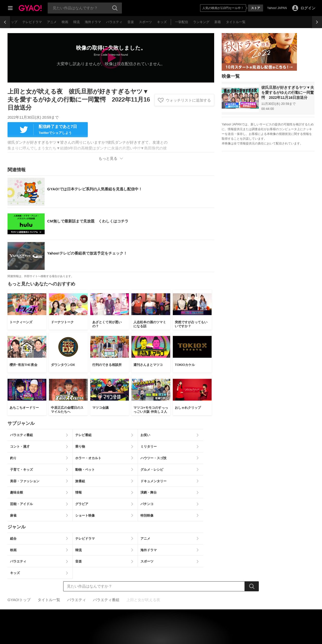Open 中居正広の金曜日のスマイルたちへ card
Image resolution: width=322 pixels, height=644 pixels.
pos(68,395)
